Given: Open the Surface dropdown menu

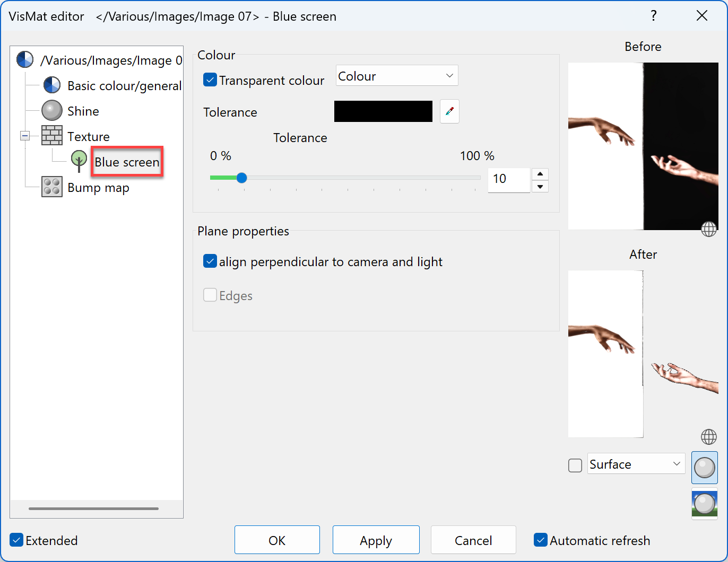Looking at the screenshot, I should tap(636, 464).
